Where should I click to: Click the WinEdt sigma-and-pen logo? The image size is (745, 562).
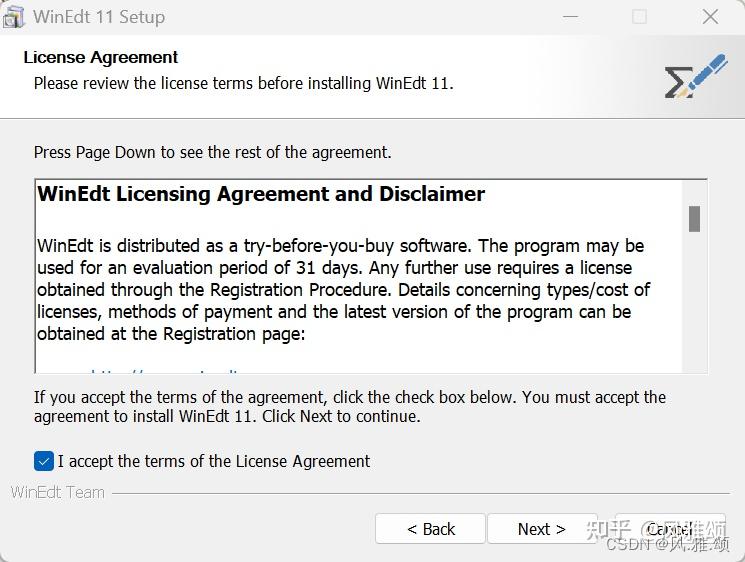point(694,76)
